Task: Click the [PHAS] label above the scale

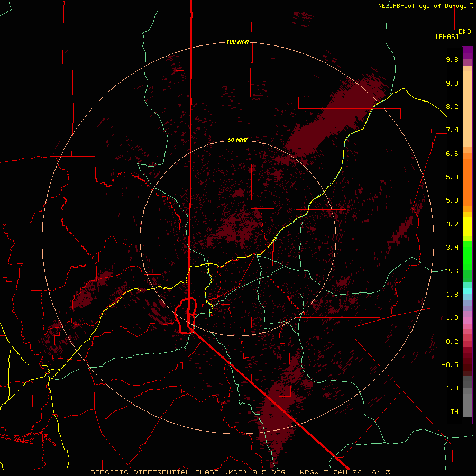Action: (x=447, y=36)
